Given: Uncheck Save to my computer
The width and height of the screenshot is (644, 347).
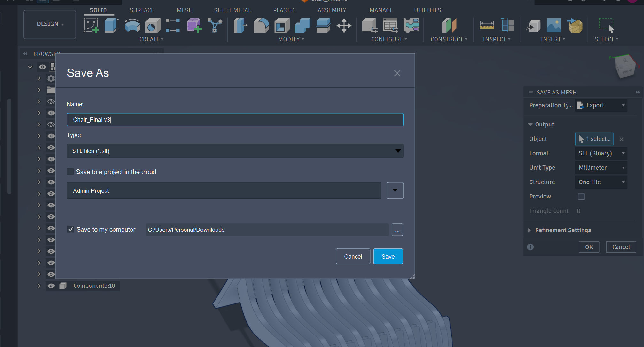Looking at the screenshot, I should (x=70, y=229).
